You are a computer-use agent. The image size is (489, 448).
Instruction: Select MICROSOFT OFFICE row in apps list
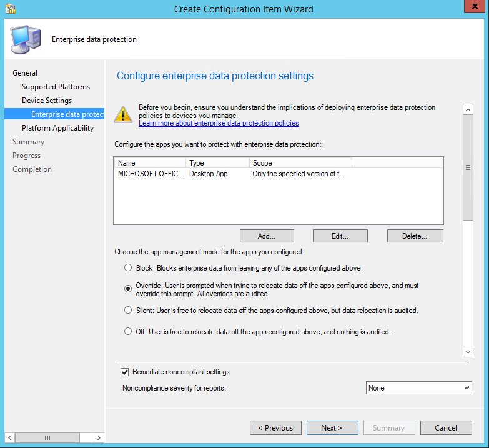(150, 174)
